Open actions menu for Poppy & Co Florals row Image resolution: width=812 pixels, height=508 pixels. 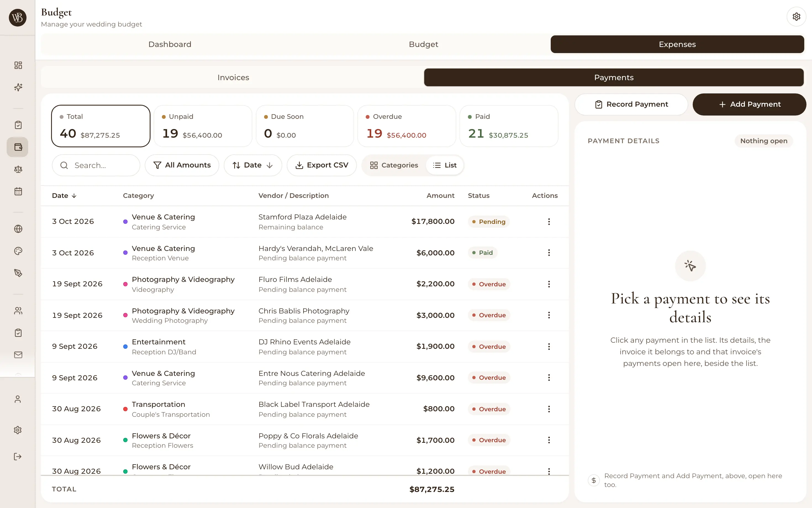coord(549,440)
